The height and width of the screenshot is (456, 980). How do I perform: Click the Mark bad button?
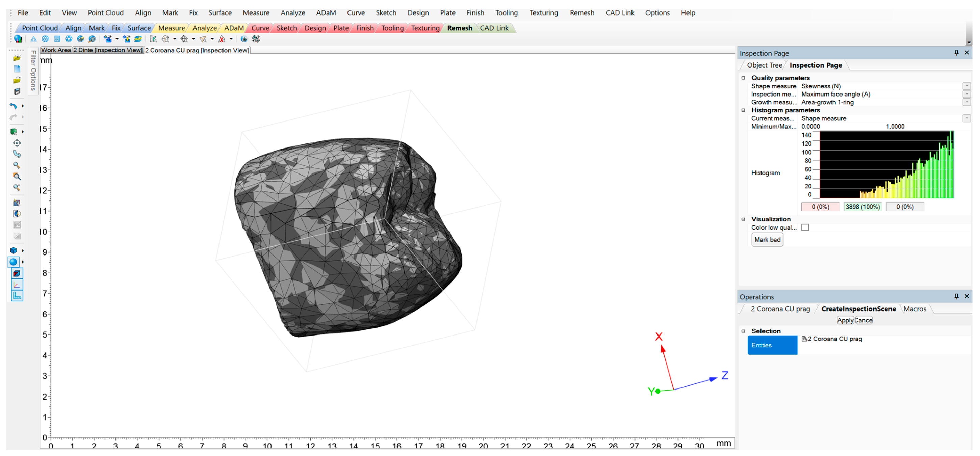tap(767, 240)
